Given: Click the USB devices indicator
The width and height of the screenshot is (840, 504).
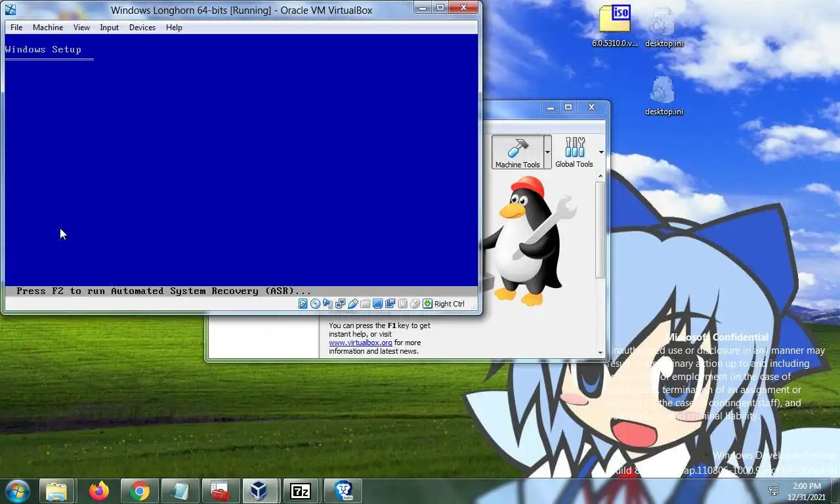Looking at the screenshot, I should pos(352,304).
